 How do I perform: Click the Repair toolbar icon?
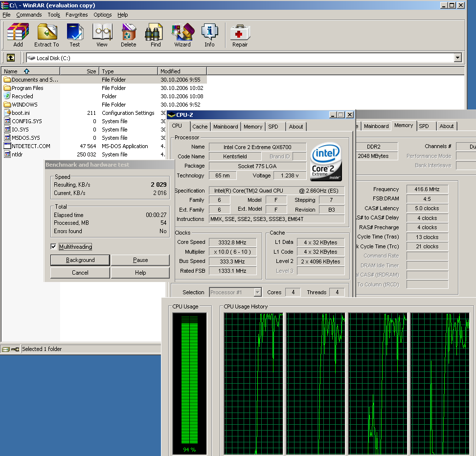[240, 32]
